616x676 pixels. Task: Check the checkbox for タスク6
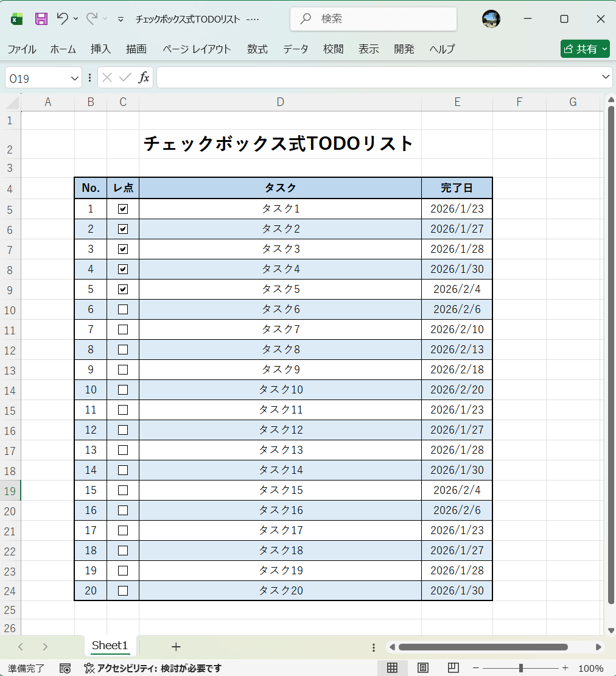(122, 309)
